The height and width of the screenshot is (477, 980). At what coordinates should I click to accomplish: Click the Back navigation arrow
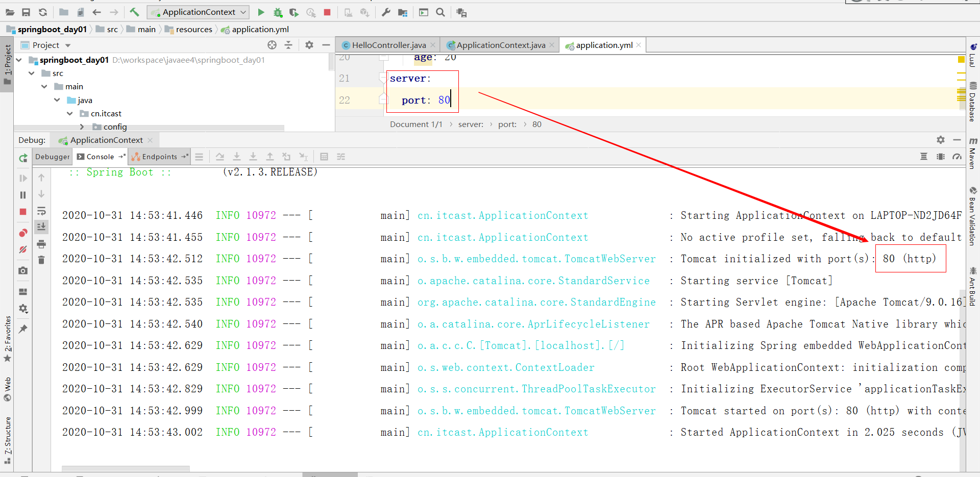[x=97, y=12]
